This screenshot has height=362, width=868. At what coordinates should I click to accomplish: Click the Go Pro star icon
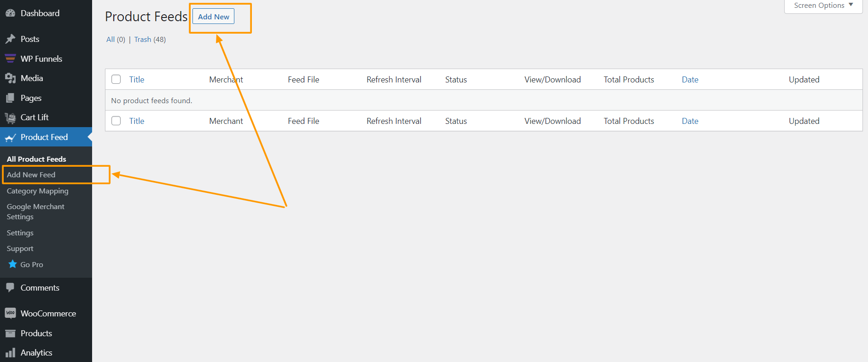coord(12,264)
